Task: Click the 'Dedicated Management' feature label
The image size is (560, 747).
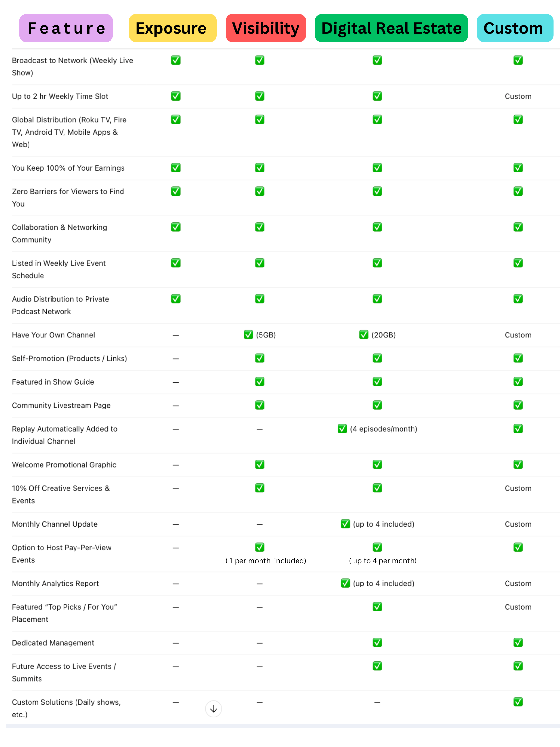Action: (53, 643)
